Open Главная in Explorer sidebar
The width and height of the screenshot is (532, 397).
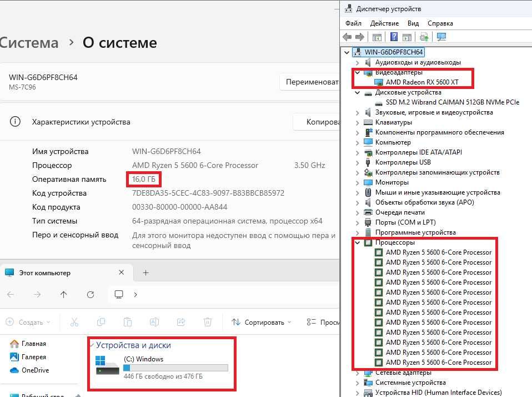pos(28,344)
